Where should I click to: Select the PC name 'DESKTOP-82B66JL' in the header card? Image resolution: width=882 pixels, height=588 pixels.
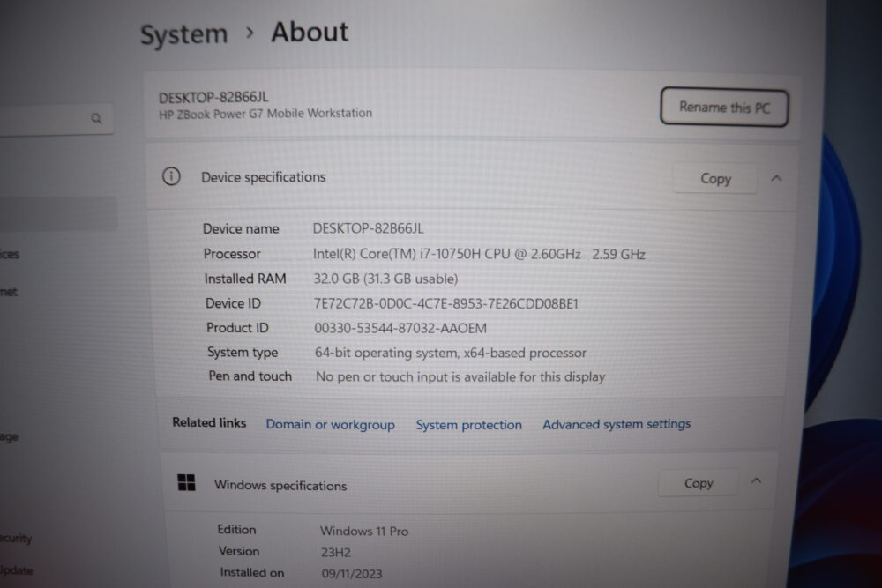(x=213, y=97)
